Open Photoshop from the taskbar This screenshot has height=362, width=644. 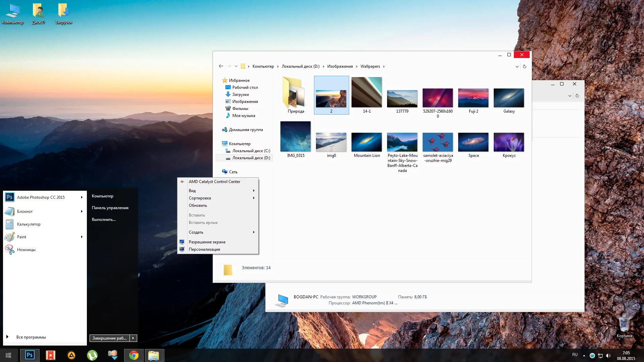pos(30,355)
